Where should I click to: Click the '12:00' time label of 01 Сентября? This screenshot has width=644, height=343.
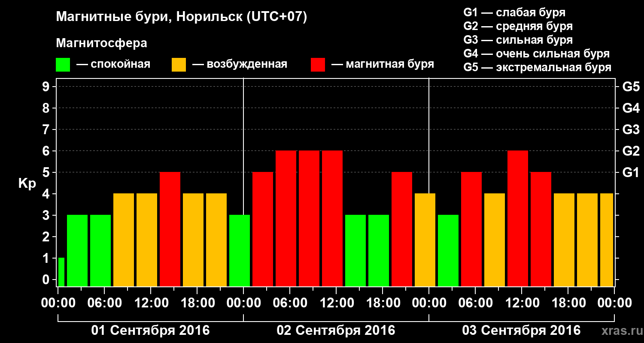click(151, 303)
